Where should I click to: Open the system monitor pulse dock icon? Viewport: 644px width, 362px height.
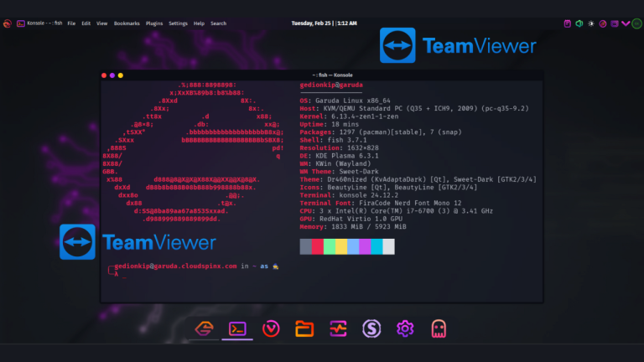pos(338,328)
